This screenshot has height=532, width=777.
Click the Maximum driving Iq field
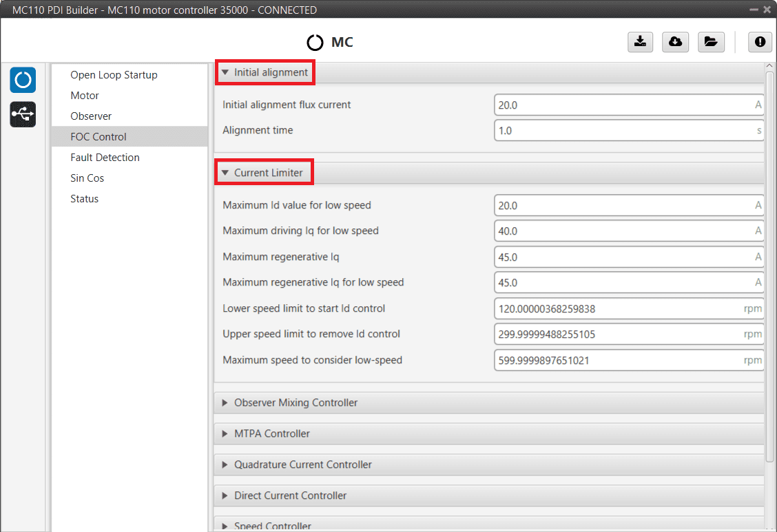tap(628, 231)
